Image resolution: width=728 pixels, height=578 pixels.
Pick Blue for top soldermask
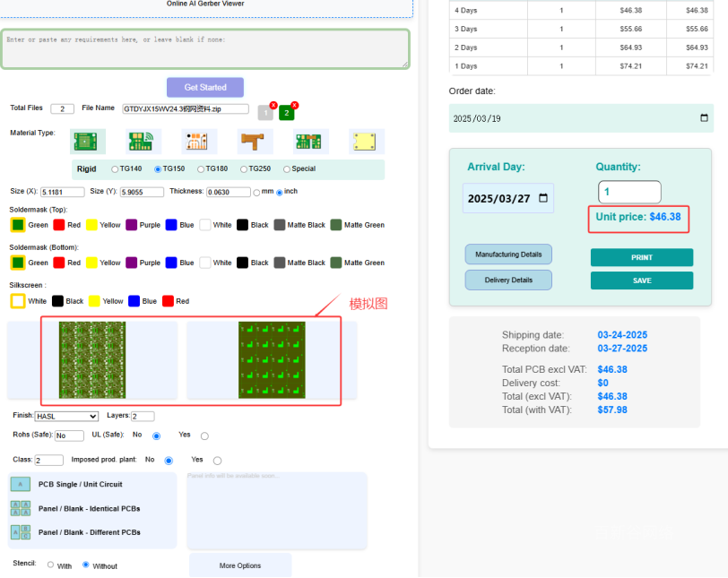click(171, 225)
